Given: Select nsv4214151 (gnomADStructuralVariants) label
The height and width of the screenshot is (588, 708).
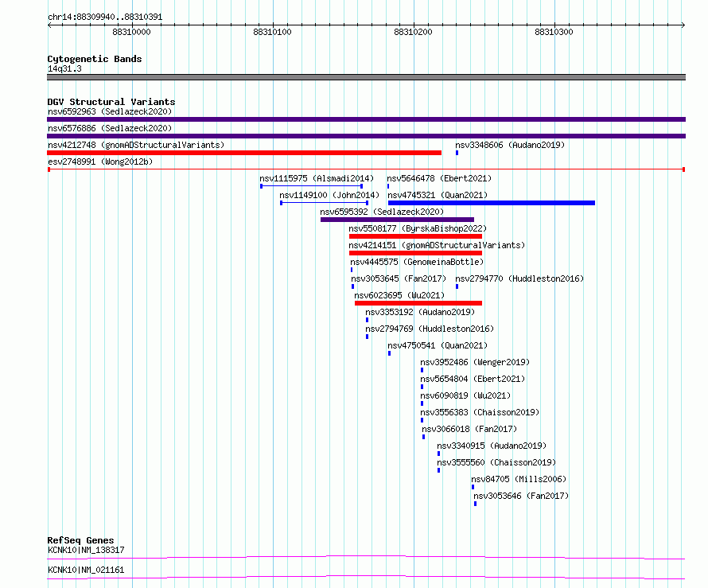Looking at the screenshot, I should pyautogui.click(x=437, y=245).
